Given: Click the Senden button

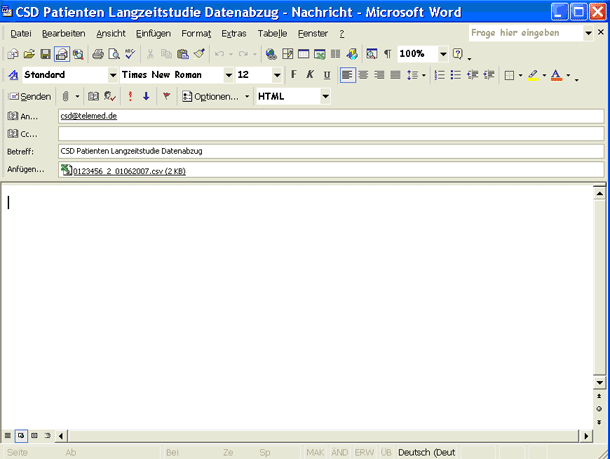Looking at the screenshot, I should pos(30,96).
